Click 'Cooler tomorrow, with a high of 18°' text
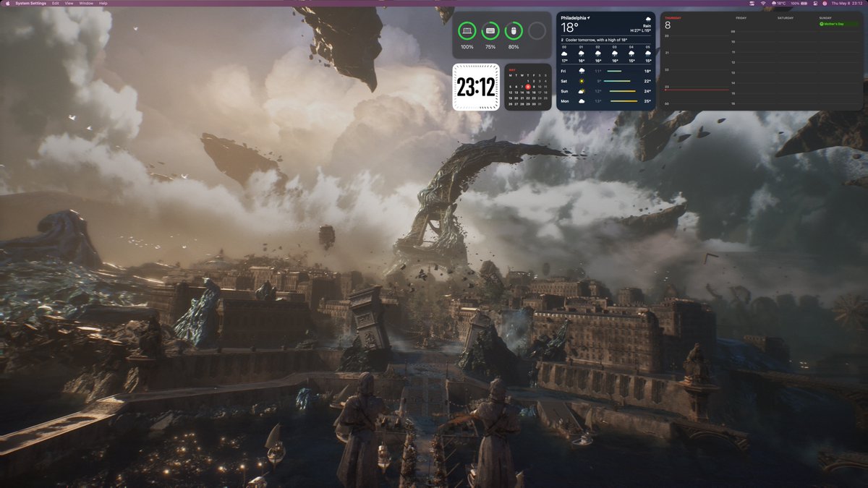The width and height of the screenshot is (868, 488). (596, 40)
